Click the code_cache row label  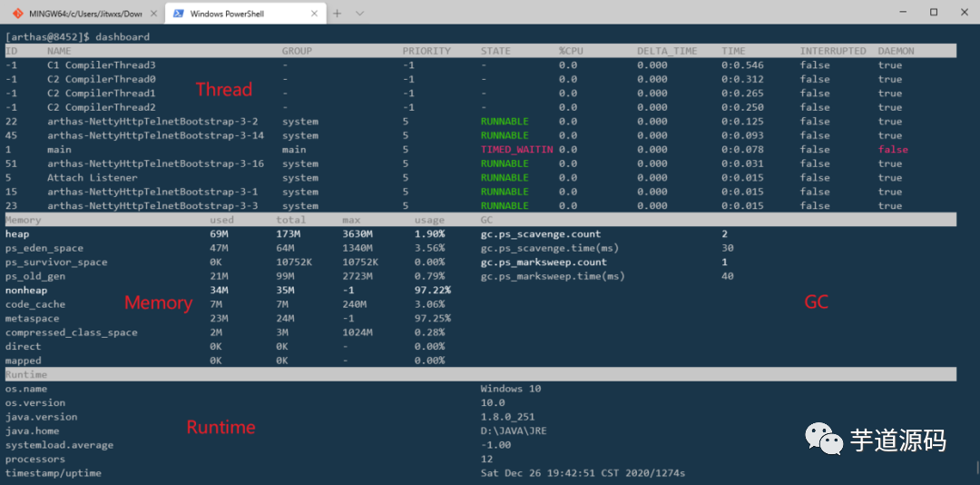pyautogui.click(x=35, y=304)
